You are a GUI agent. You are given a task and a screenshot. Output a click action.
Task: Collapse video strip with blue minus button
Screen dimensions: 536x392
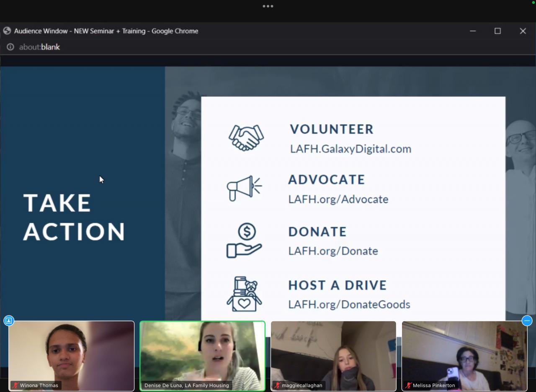[527, 321]
